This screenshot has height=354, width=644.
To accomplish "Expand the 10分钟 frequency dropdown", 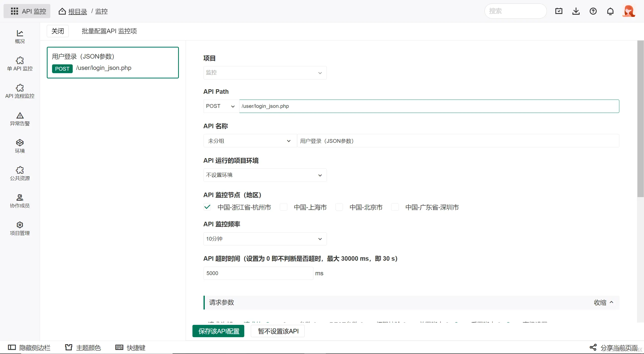I will 265,239.
